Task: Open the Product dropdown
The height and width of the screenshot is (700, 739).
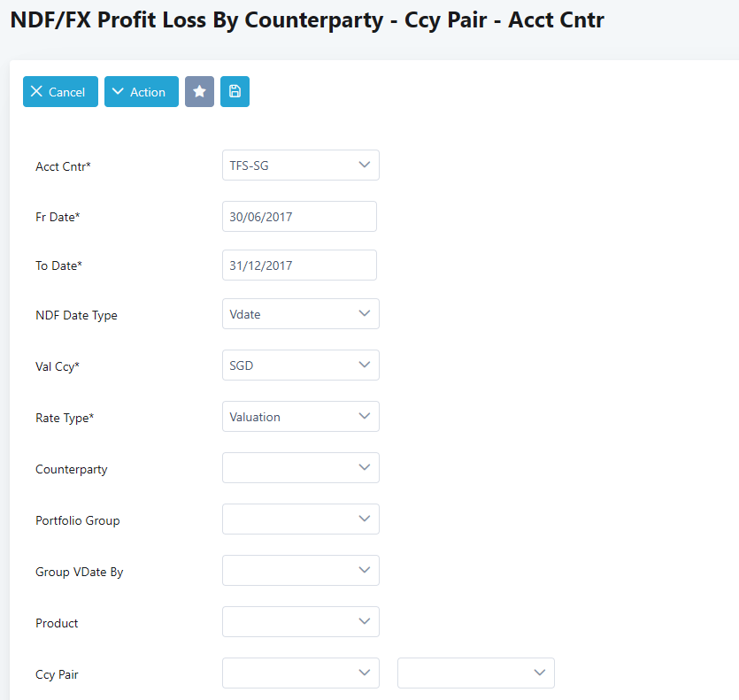Action: [x=300, y=622]
